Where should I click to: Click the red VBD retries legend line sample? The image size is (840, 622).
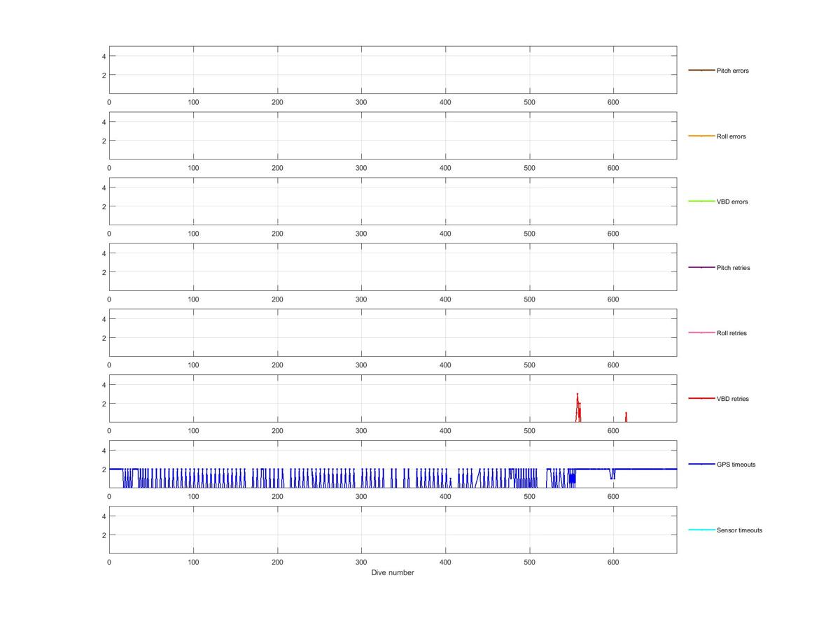pos(701,398)
